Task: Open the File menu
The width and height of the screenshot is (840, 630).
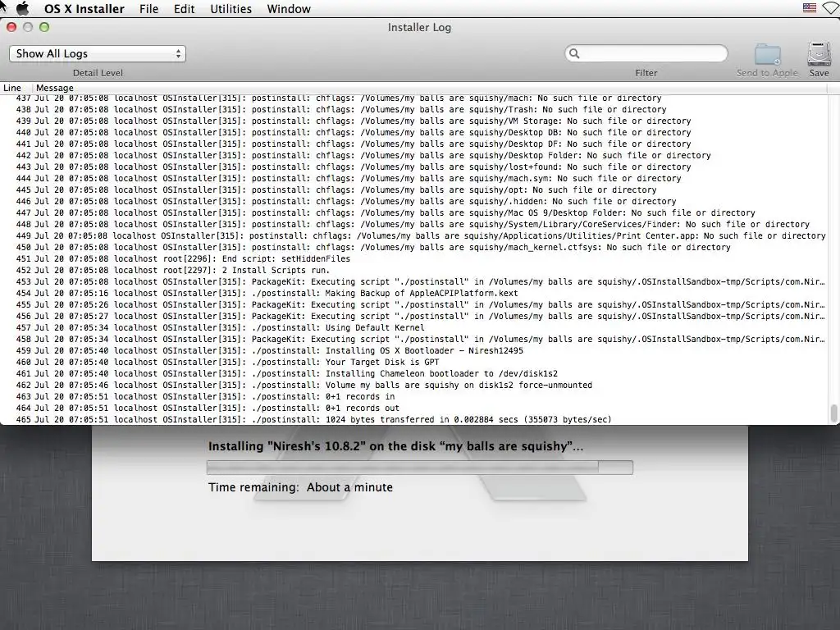Action: click(x=148, y=9)
